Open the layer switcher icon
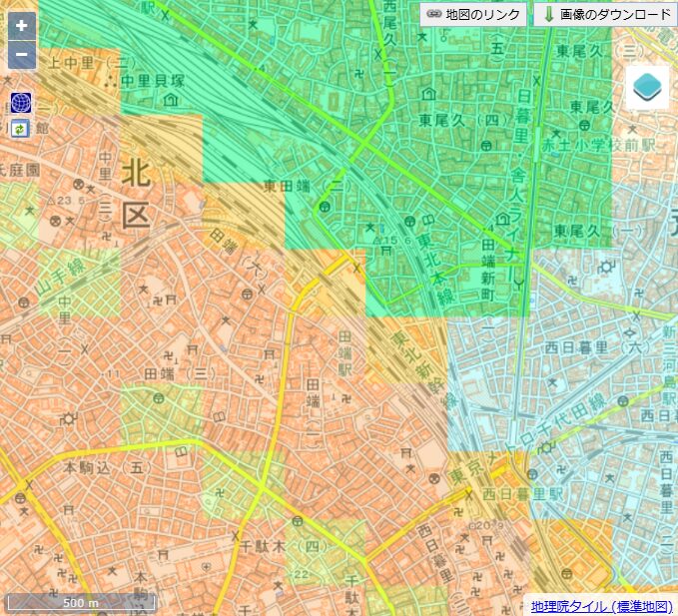The height and width of the screenshot is (616, 678). click(x=647, y=88)
